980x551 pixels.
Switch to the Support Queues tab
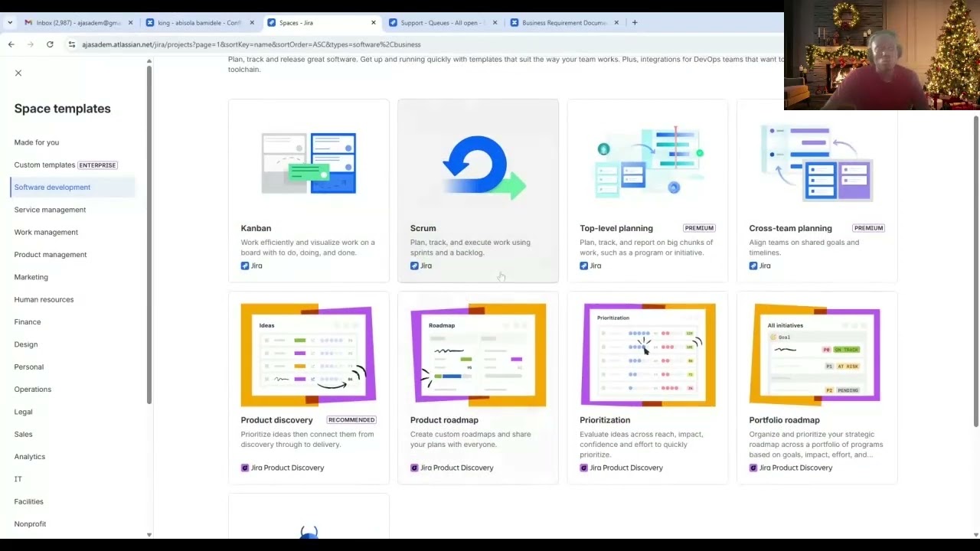(443, 23)
